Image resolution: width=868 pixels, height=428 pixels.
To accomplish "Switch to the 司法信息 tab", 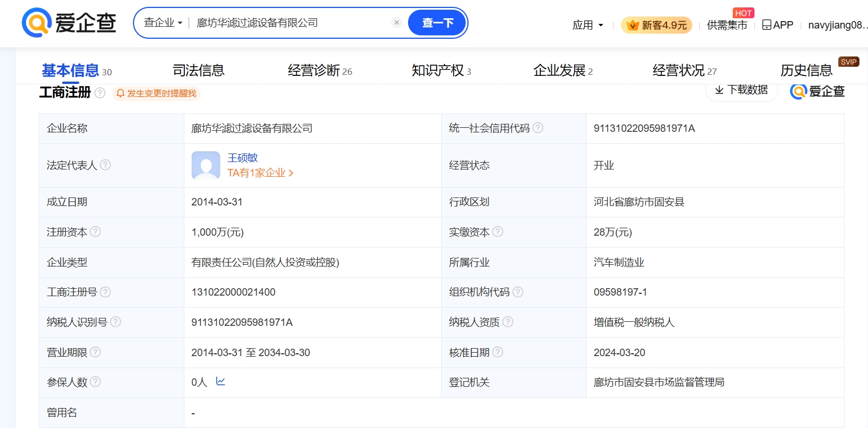I will [198, 70].
